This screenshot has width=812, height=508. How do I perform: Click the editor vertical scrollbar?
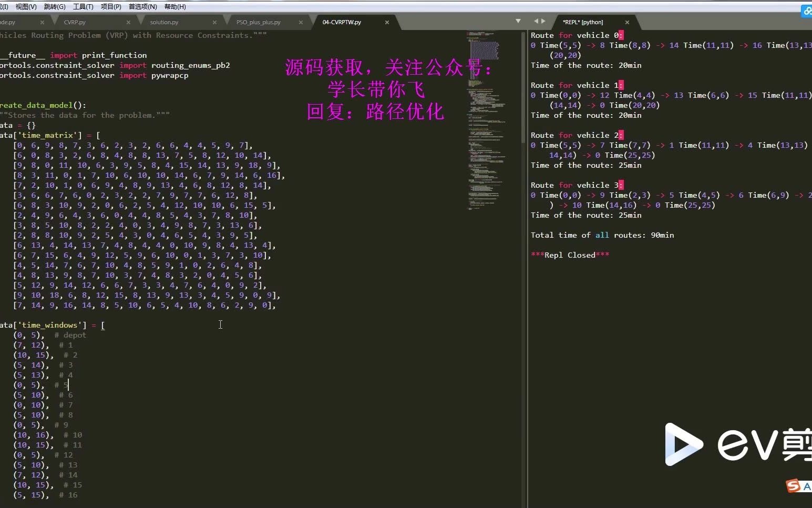pyautogui.click(x=523, y=87)
